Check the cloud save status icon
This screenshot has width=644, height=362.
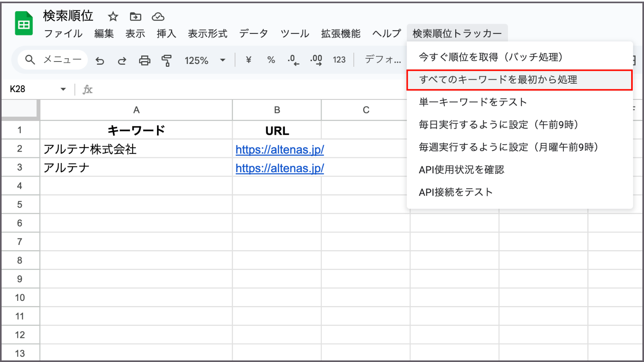coord(158,16)
